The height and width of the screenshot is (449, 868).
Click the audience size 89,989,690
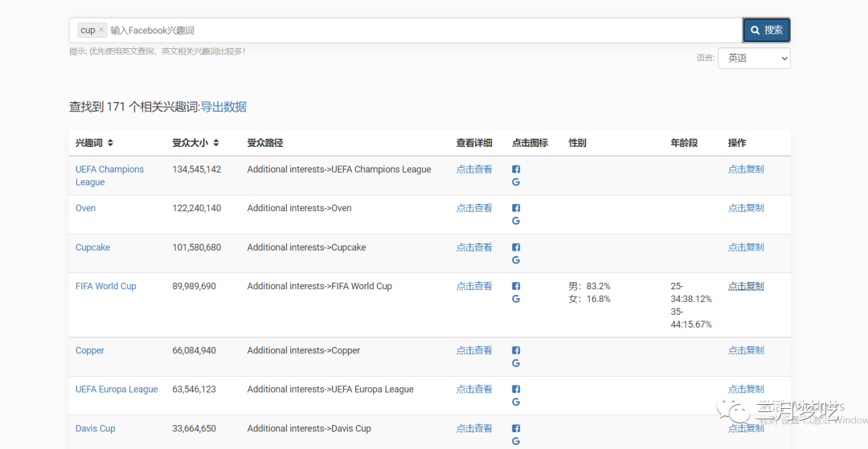click(194, 286)
